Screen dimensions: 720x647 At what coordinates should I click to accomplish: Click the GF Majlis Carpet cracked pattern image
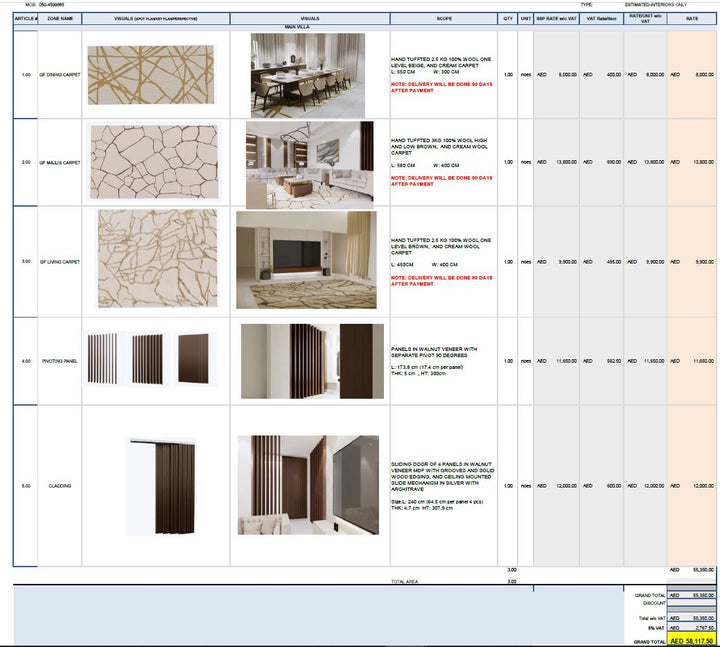click(155, 162)
